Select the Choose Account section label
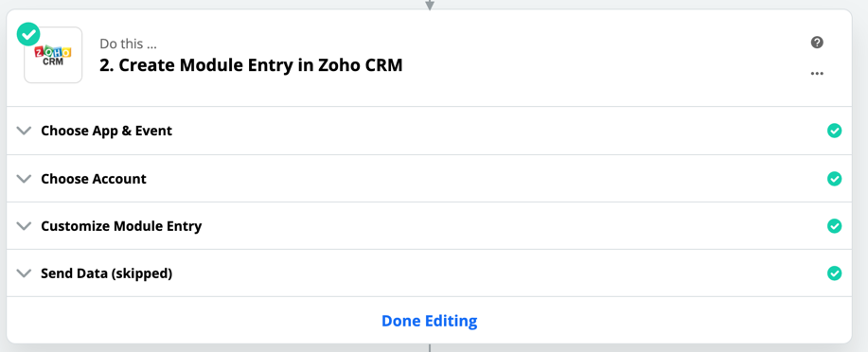 tap(94, 179)
